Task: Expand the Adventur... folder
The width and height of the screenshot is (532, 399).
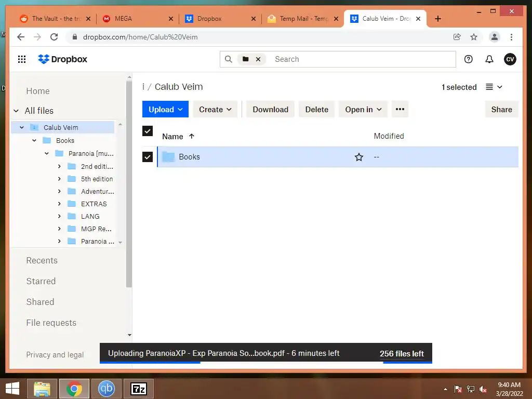Action: click(x=59, y=191)
